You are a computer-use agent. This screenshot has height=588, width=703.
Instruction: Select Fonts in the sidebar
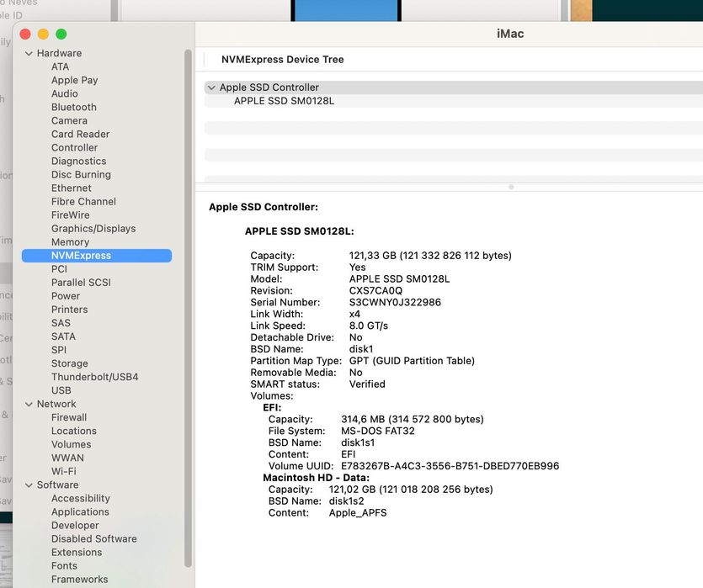pos(64,565)
